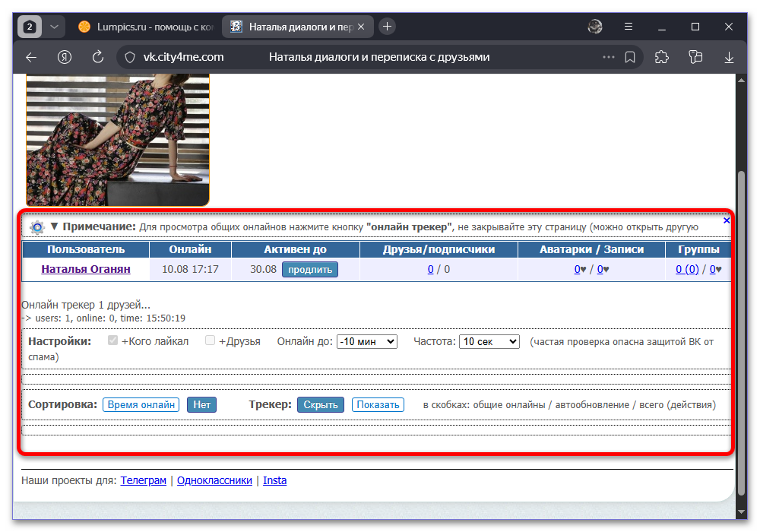Go back using the browser back arrow

point(31,57)
